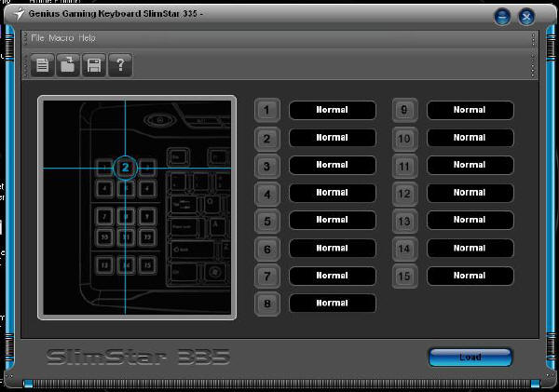Open the Normal setting for key 10

470,138
